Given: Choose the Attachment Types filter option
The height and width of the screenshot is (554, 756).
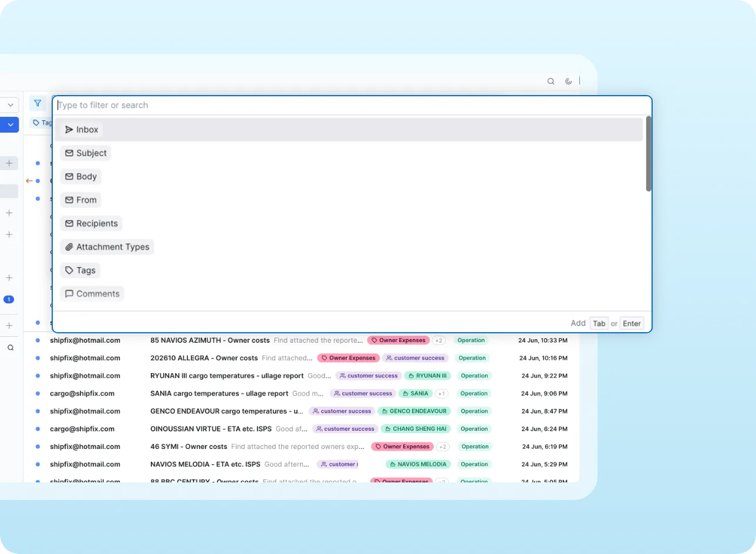Looking at the screenshot, I should point(107,247).
